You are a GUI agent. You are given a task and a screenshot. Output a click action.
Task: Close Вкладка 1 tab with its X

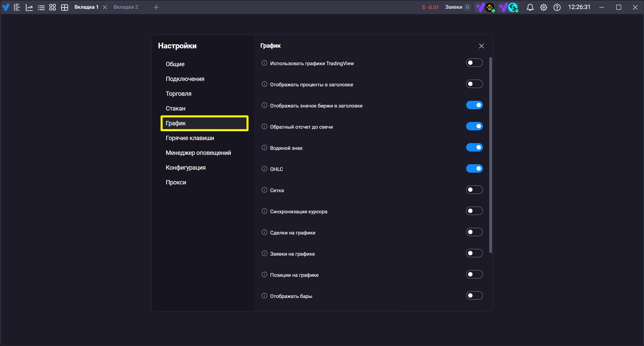(x=105, y=7)
